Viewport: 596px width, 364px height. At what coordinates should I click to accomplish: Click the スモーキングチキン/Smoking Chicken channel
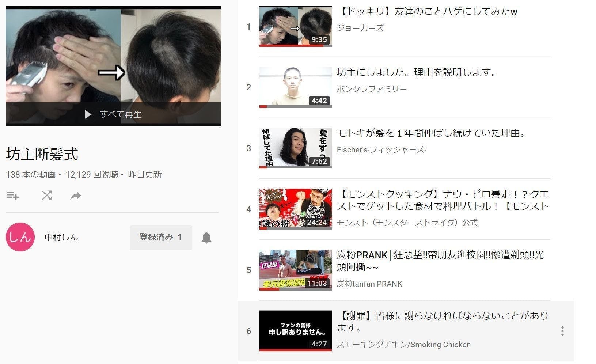coord(403,344)
